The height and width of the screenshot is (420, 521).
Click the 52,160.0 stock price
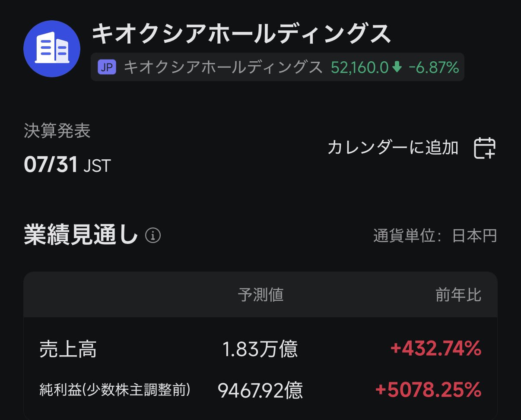360,67
